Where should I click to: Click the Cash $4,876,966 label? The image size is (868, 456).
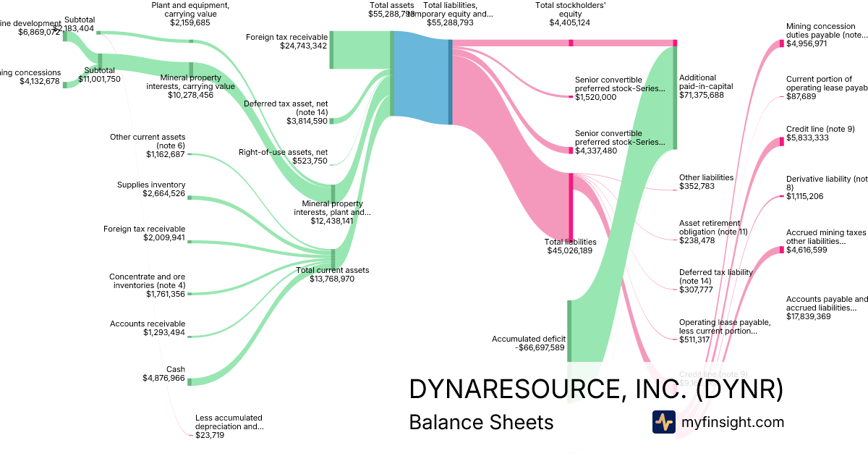pyautogui.click(x=165, y=373)
